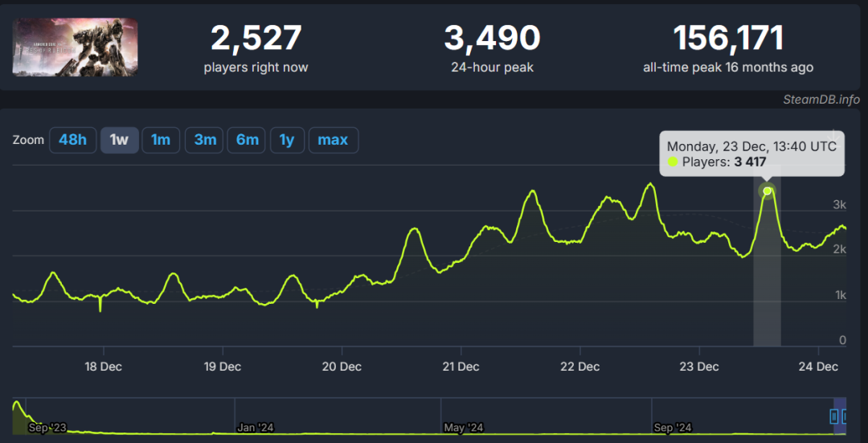Click the chart download arrow icon

833,136
